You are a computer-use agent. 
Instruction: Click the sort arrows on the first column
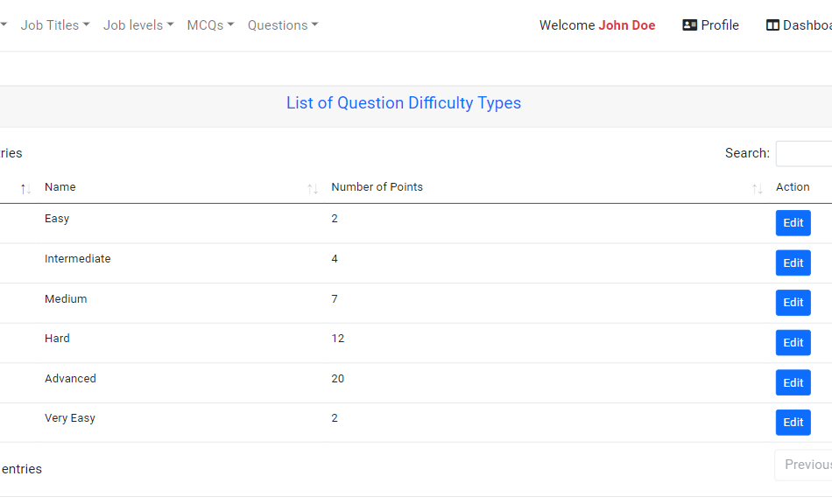(x=25, y=187)
